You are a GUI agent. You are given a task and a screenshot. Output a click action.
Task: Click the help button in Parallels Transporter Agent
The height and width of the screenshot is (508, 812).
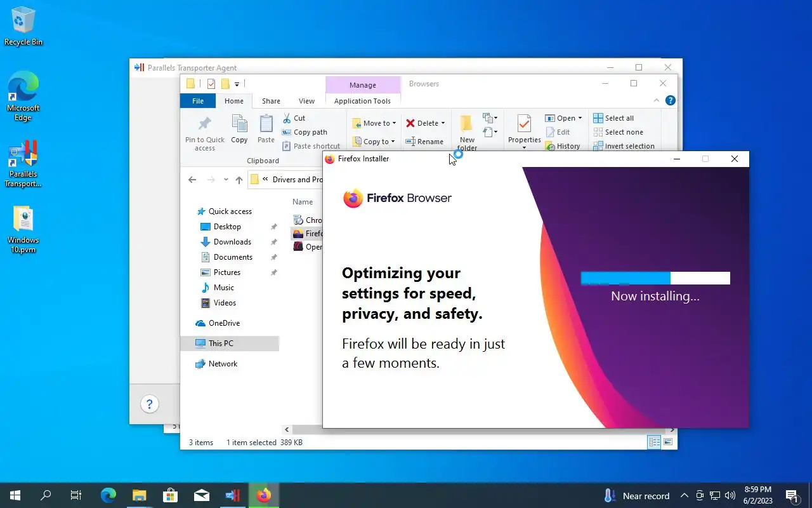coord(149,404)
